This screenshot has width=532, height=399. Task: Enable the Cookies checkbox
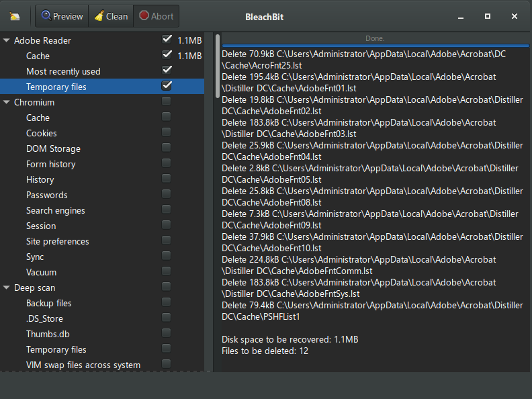pyautogui.click(x=167, y=132)
